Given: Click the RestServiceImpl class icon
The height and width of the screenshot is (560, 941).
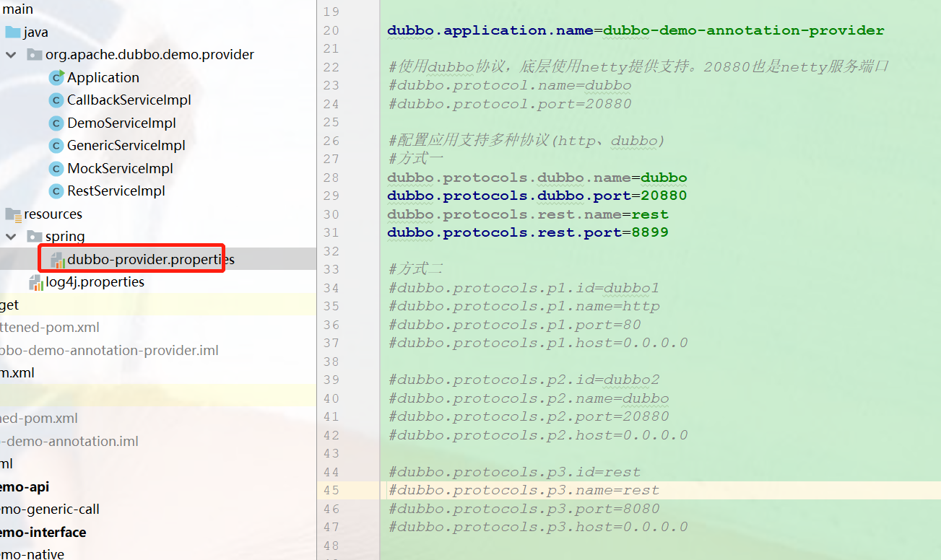Looking at the screenshot, I should (56, 191).
